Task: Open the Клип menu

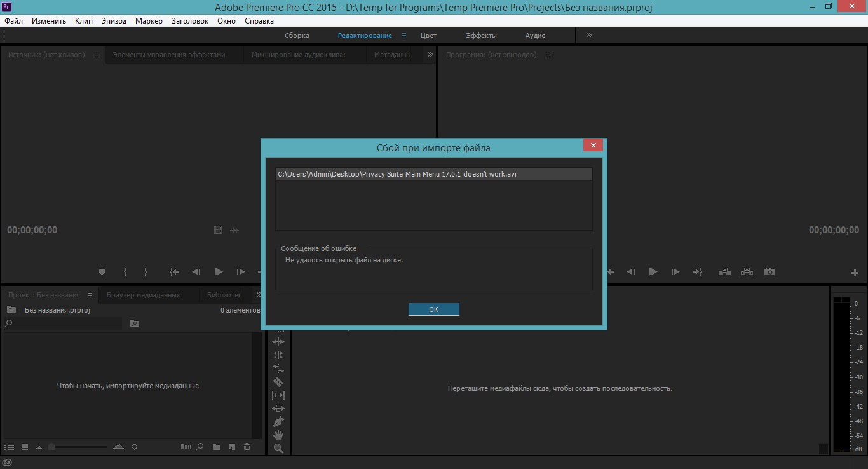Action: (x=84, y=21)
